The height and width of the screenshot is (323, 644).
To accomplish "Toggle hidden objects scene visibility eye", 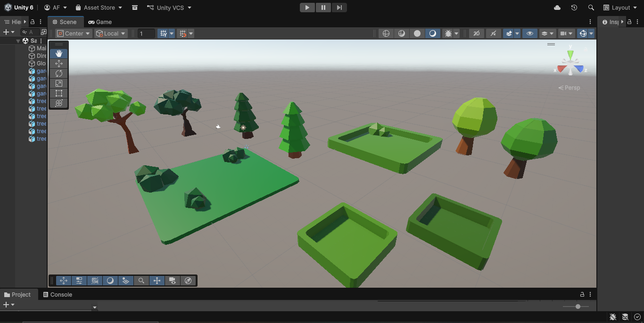I will [530, 33].
